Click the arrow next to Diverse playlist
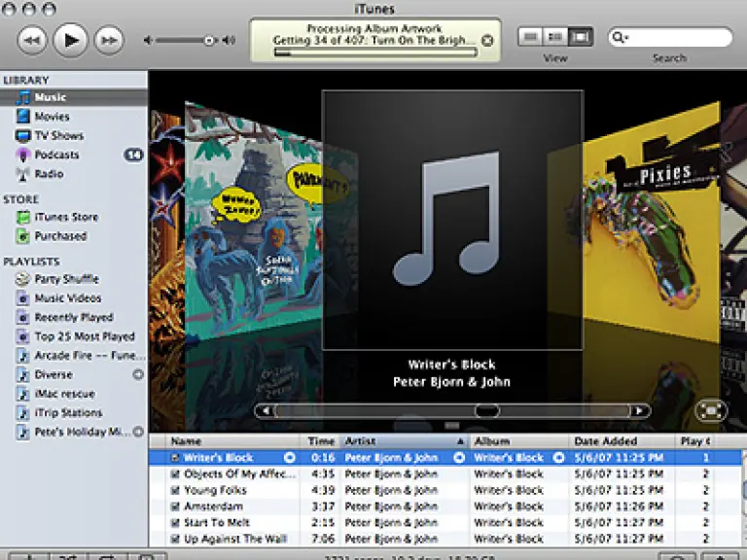The width and height of the screenshot is (747, 560). click(138, 374)
